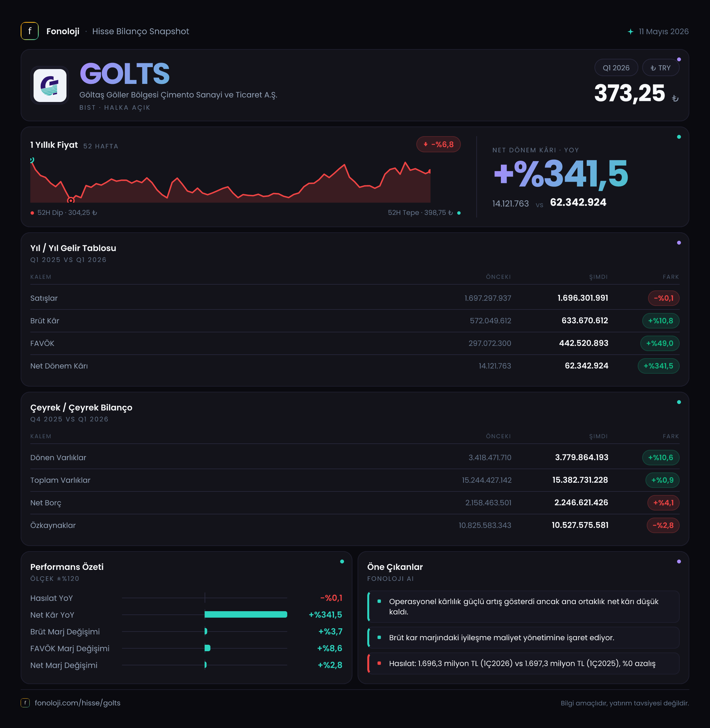710x728 pixels.
Task: Click the Dönen Varlıklar +%10,6 badge
Action: click(x=660, y=458)
